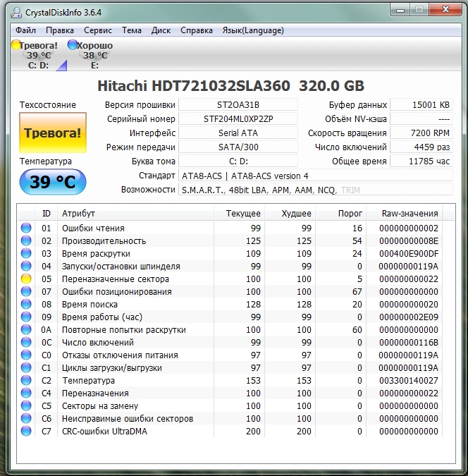This screenshot has width=468, height=476.
Task: Minimize the CrystalDiskInfo window
Action: pyautogui.click(x=400, y=10)
